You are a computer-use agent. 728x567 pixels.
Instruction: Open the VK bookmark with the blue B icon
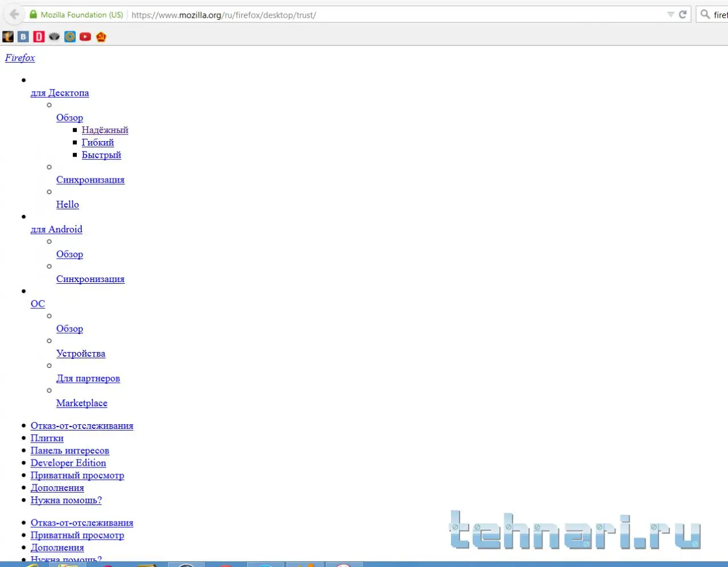click(23, 37)
